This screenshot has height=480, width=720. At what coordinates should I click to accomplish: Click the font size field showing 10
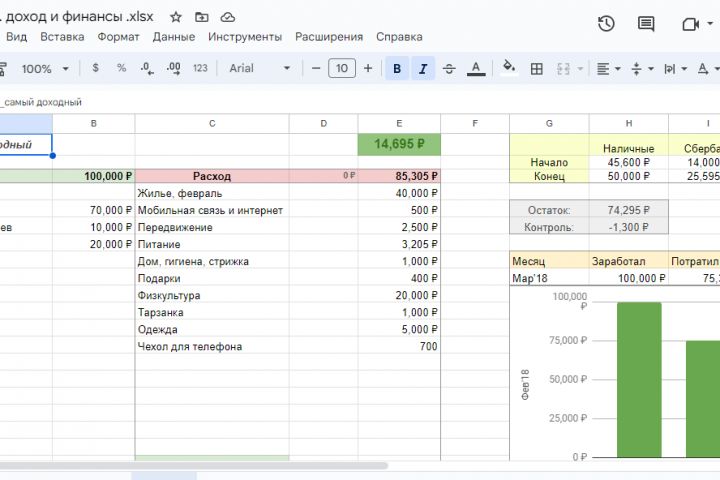pyautogui.click(x=342, y=68)
